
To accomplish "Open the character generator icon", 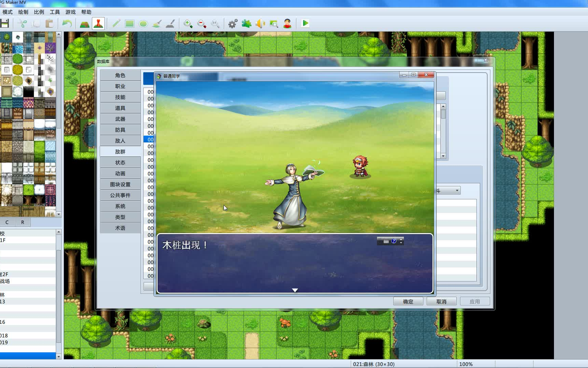I will [287, 24].
